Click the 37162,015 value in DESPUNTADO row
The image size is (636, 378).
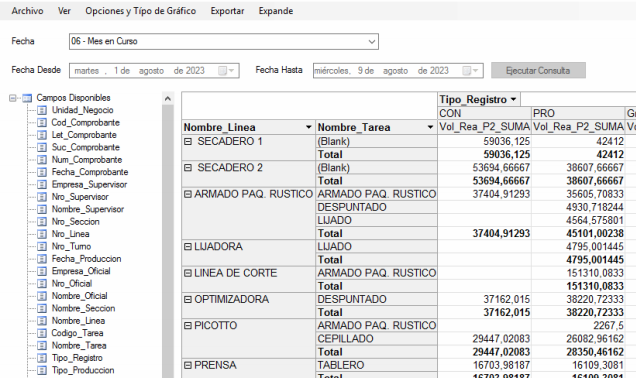[x=485, y=299]
